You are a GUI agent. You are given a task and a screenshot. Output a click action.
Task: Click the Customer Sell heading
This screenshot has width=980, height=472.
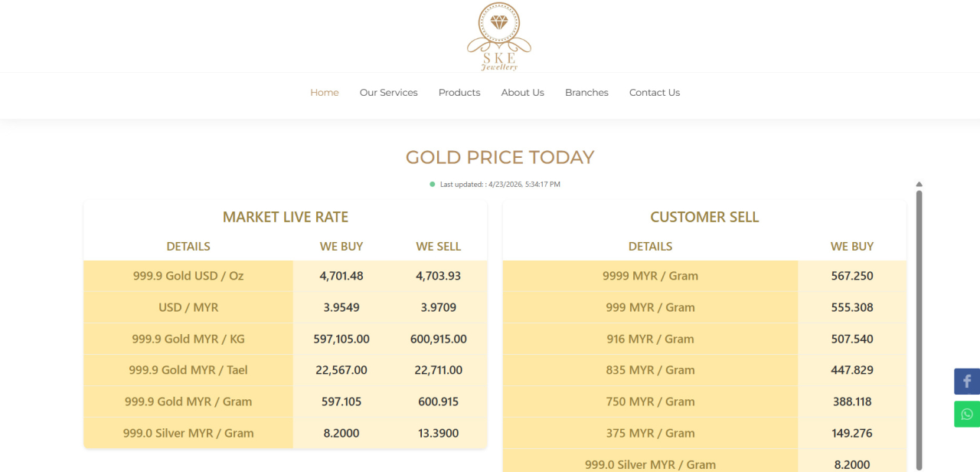[704, 217]
